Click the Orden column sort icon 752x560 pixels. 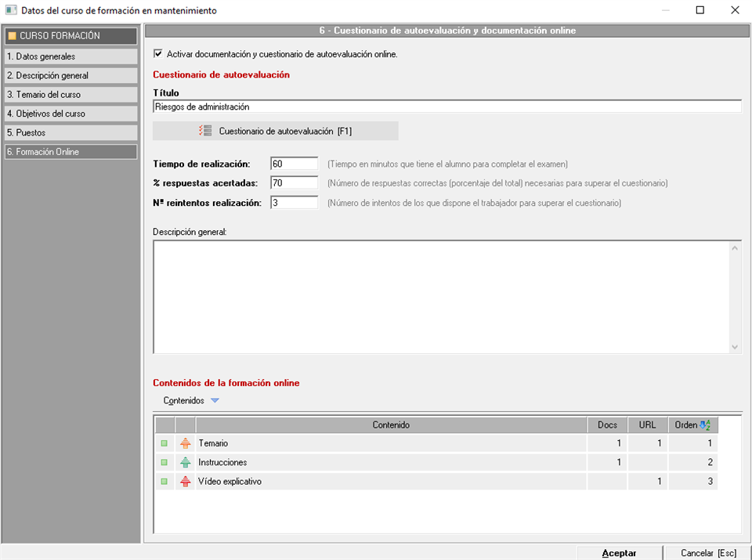click(x=705, y=425)
